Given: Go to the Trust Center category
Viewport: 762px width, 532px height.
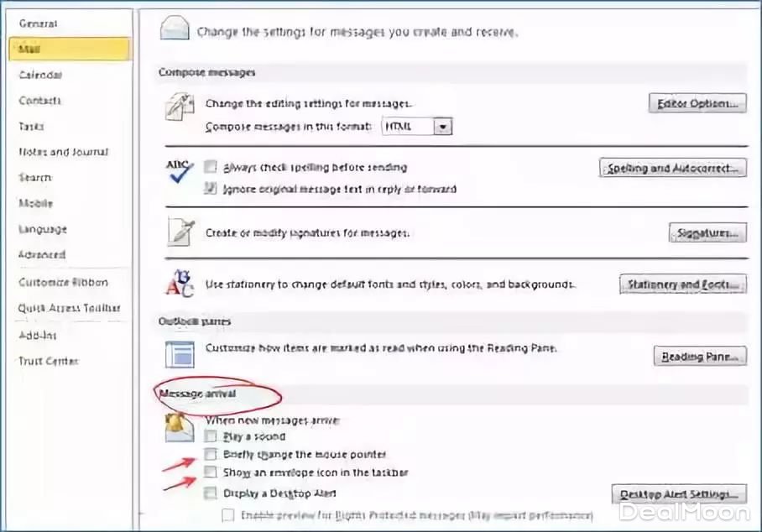Looking at the screenshot, I should pos(48,361).
